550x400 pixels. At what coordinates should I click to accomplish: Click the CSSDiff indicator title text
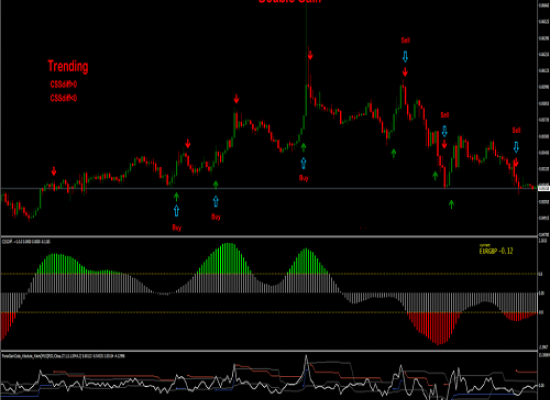[26, 242]
